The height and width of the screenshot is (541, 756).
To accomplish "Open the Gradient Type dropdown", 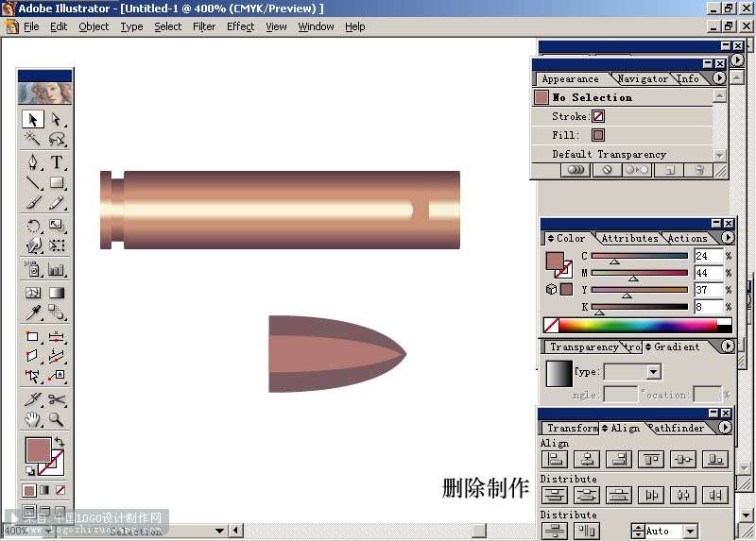I will [654, 371].
